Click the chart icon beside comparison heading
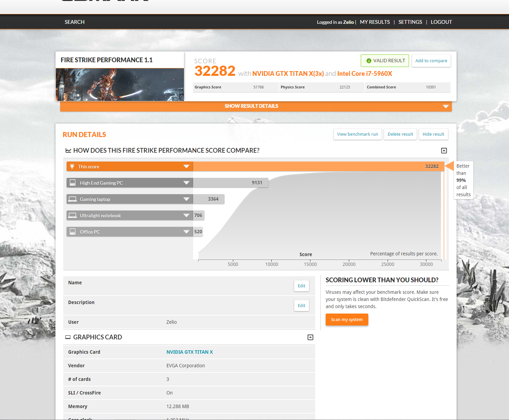509x420 pixels. point(68,150)
